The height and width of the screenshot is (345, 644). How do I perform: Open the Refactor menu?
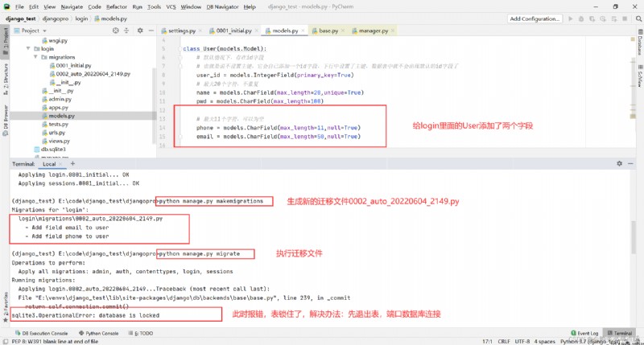[x=116, y=6]
